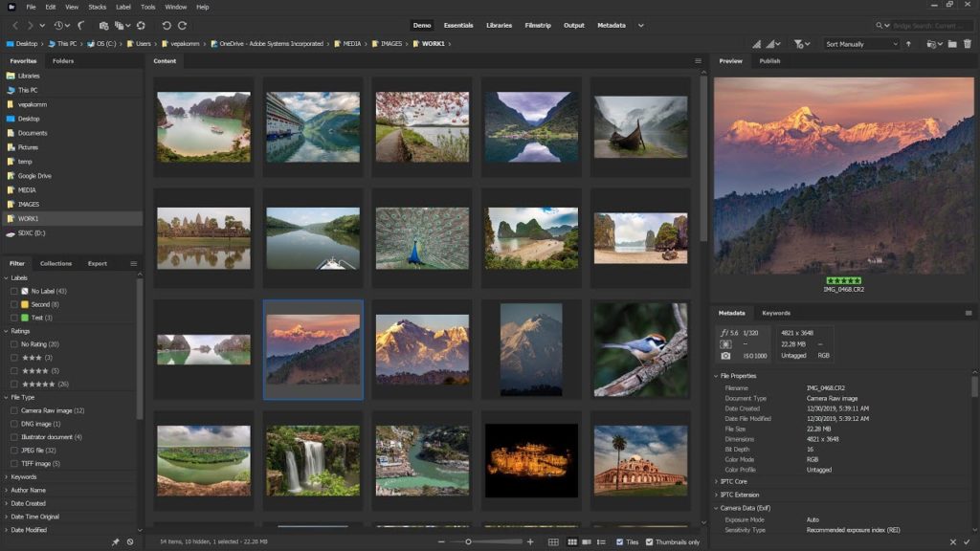Click the grid view icon
Viewport: 980px width, 551px height.
(x=553, y=542)
